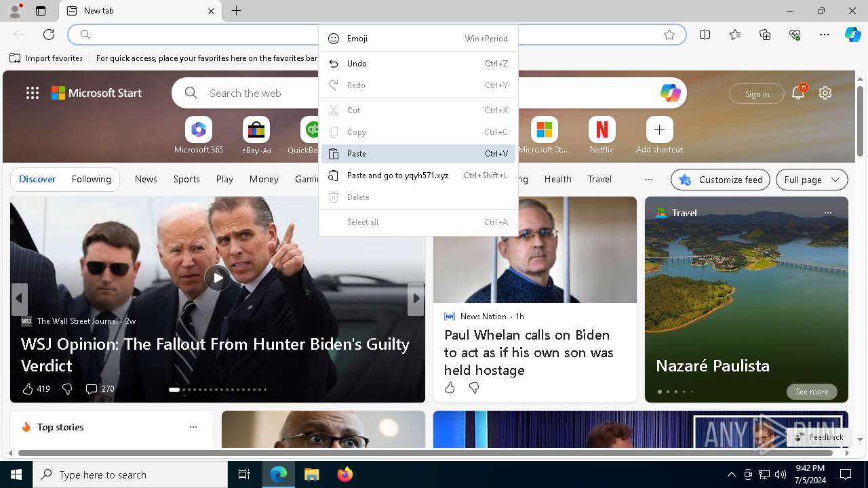The image size is (868, 488).
Task: Open the Sports feed category
Action: click(186, 180)
